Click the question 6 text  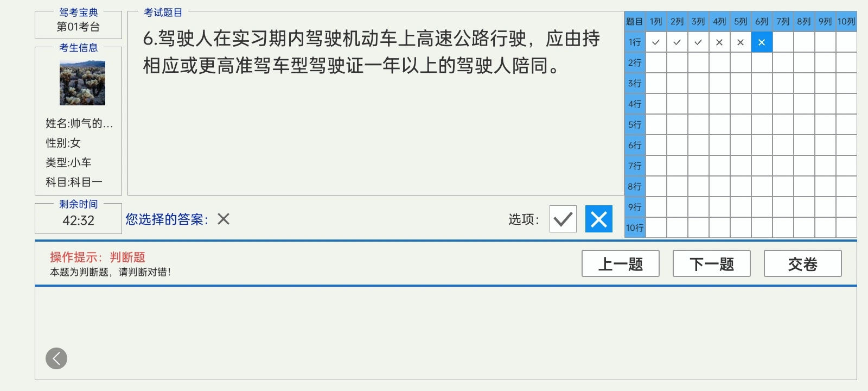pyautogui.click(x=371, y=52)
